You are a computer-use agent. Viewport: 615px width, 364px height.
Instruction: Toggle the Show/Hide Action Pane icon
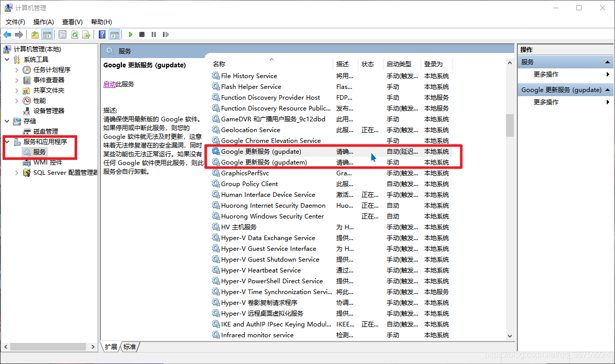click(115, 35)
